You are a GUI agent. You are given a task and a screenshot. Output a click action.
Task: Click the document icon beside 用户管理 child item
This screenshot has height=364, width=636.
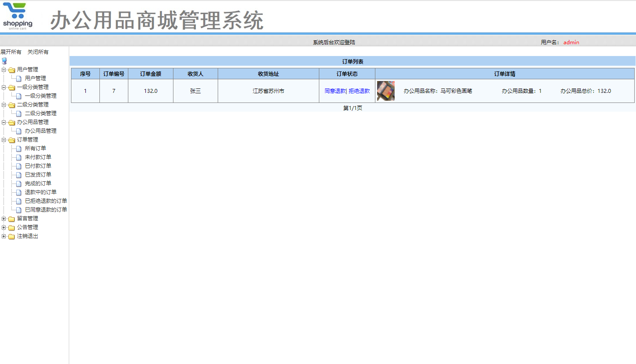pos(18,78)
